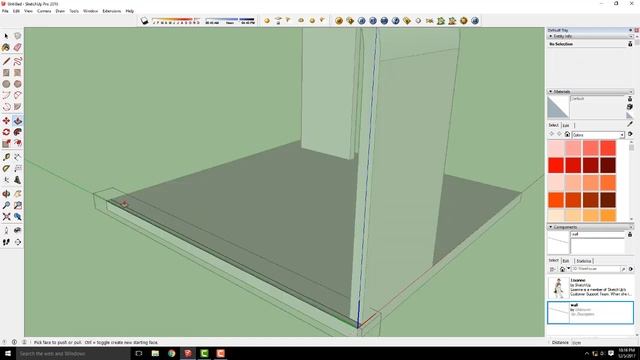Image resolution: width=640 pixels, height=360 pixels.
Task: Collapse the Materials panel
Action: (x=551, y=91)
